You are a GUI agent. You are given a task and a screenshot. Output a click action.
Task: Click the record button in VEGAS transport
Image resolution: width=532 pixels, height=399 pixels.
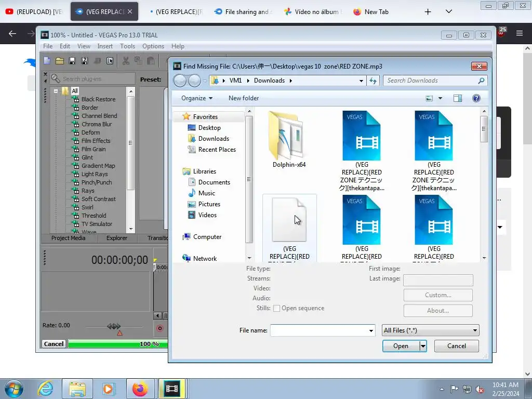coord(160,328)
